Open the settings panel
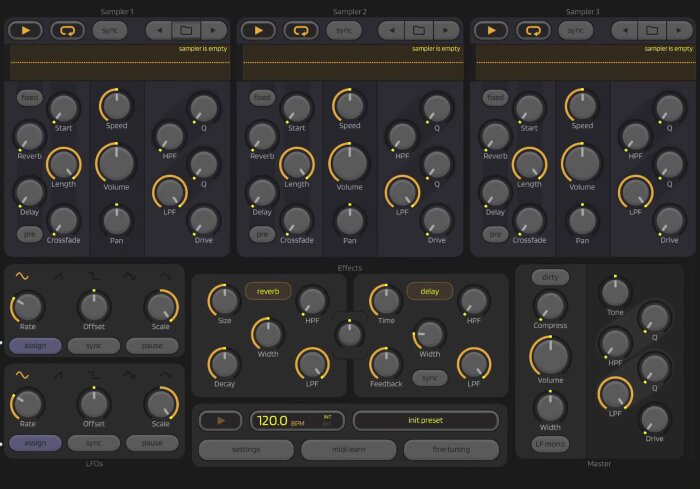 pos(246,449)
